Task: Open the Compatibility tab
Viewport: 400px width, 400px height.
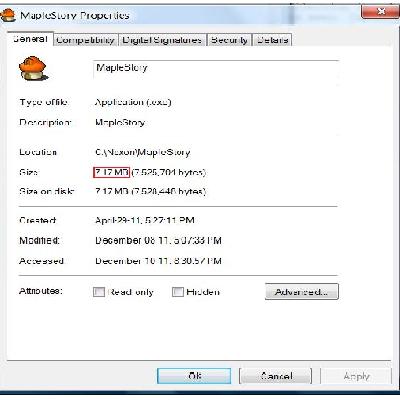Action: click(x=85, y=40)
